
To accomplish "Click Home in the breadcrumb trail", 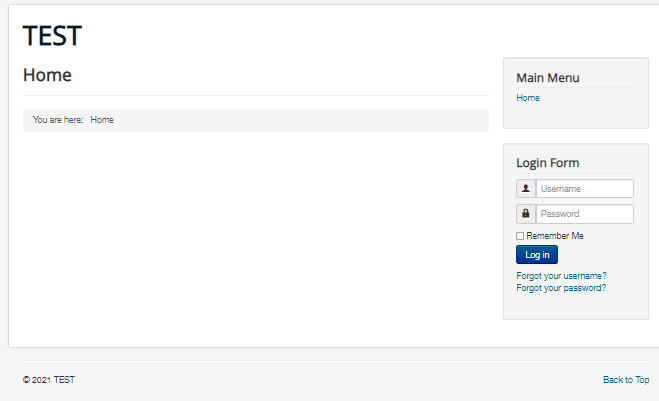I will [102, 120].
